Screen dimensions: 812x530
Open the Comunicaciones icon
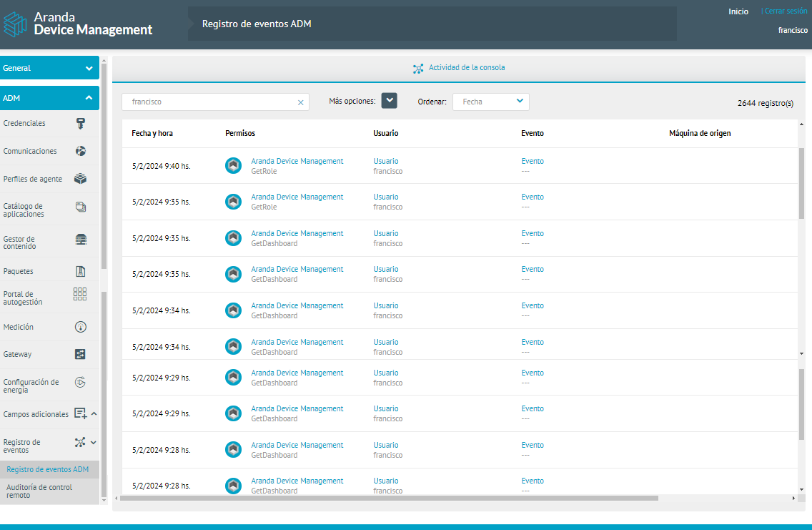click(80, 151)
